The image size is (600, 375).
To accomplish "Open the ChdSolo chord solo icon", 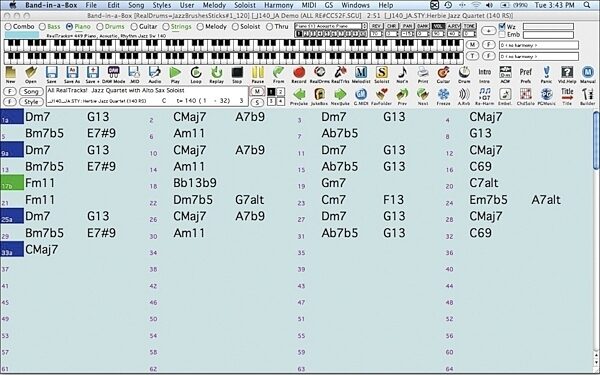I will tap(526, 96).
